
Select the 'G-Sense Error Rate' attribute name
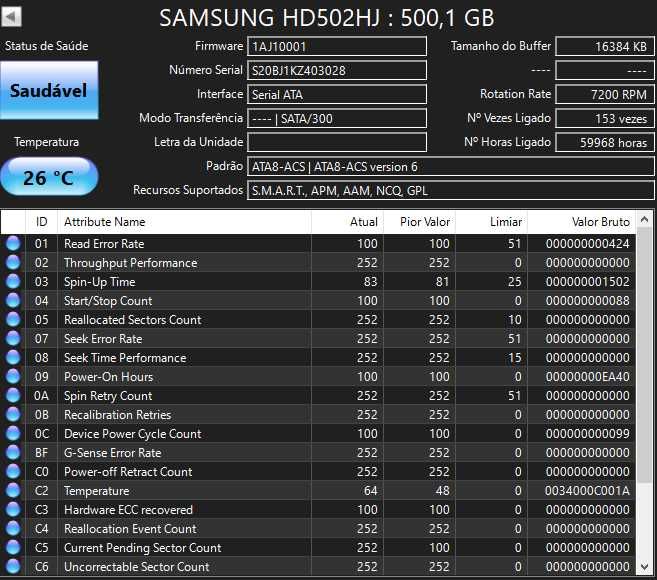[x=112, y=453]
